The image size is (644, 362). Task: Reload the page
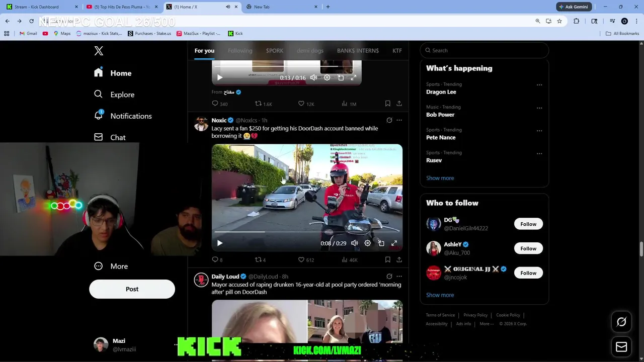(31, 21)
